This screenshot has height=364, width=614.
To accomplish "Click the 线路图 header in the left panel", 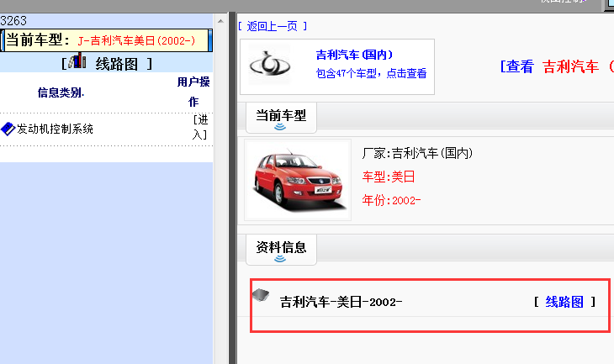I will 117,64.
